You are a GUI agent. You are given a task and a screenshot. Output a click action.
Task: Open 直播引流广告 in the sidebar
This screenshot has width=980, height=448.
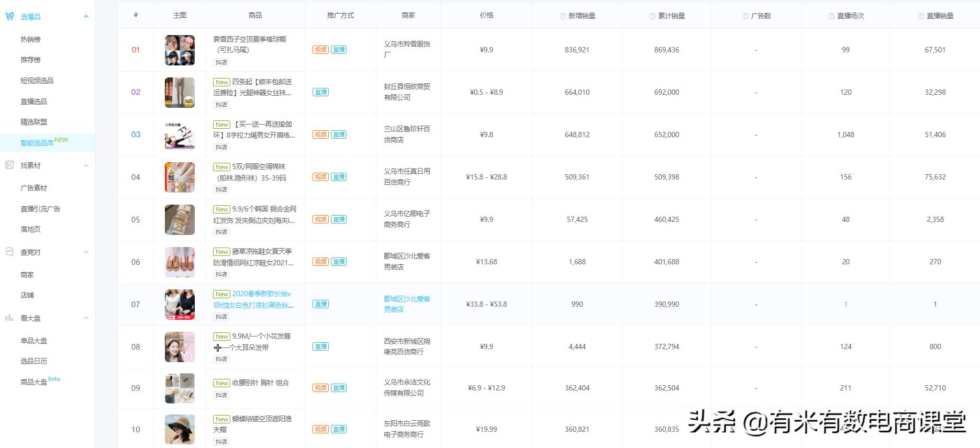(40, 209)
